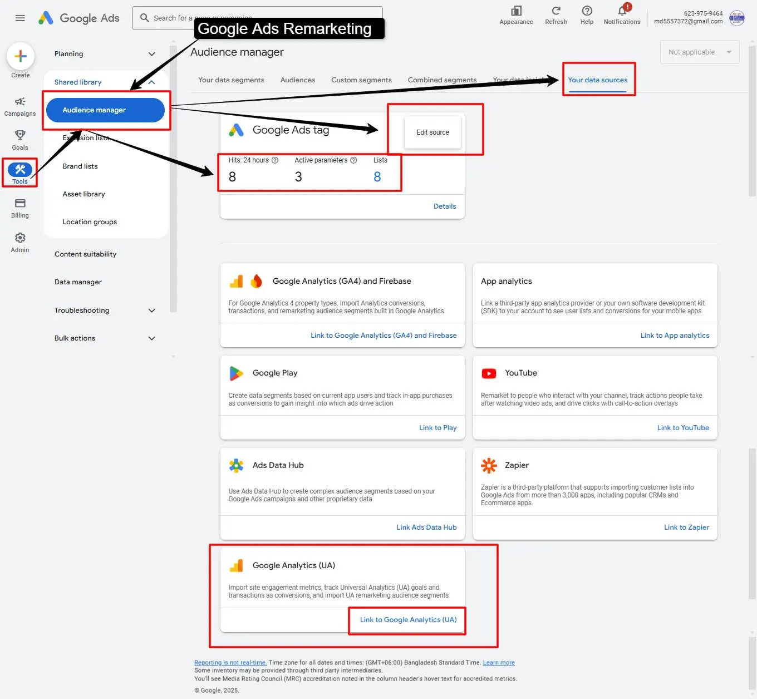Open the Tools section

[x=20, y=173]
